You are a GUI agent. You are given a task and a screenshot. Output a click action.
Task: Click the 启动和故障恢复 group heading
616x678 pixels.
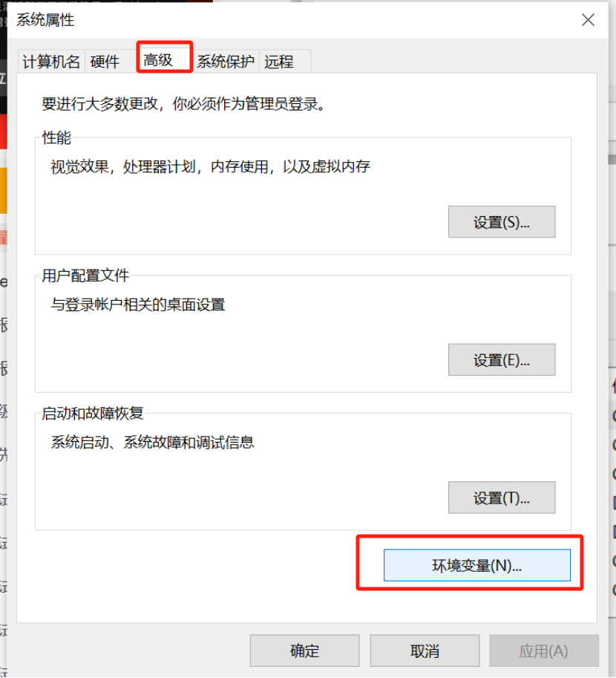click(x=93, y=414)
